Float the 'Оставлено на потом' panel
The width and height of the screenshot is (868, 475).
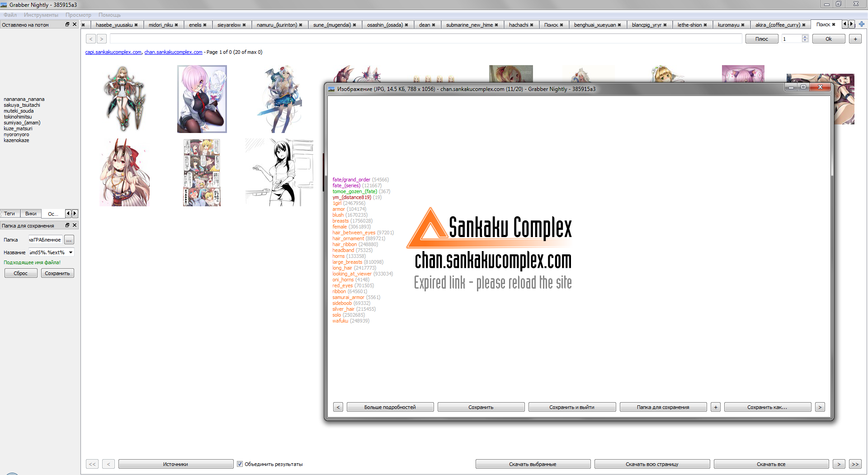(67, 24)
